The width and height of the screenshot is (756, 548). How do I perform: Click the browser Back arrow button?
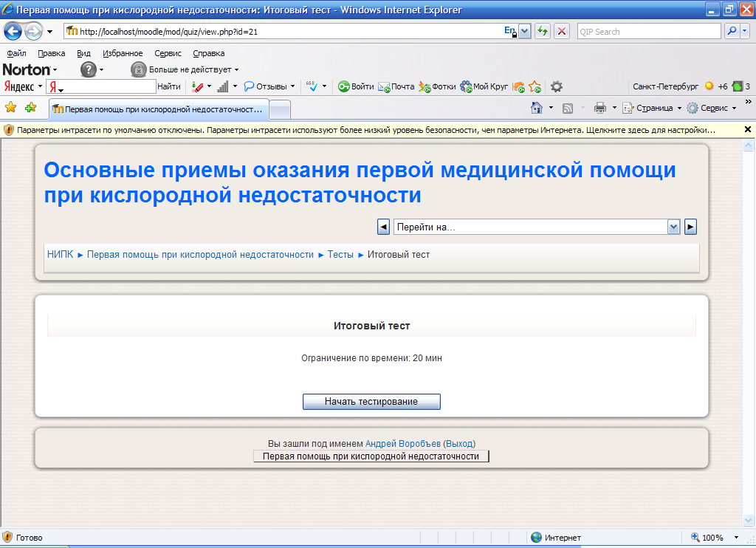coord(13,31)
